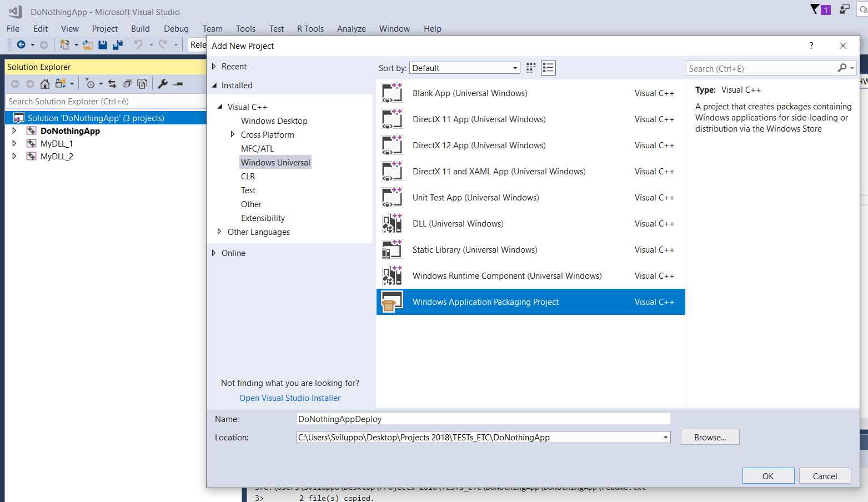Expand the Cross Platform node
Screen dimensions: 868x502
tap(233, 134)
